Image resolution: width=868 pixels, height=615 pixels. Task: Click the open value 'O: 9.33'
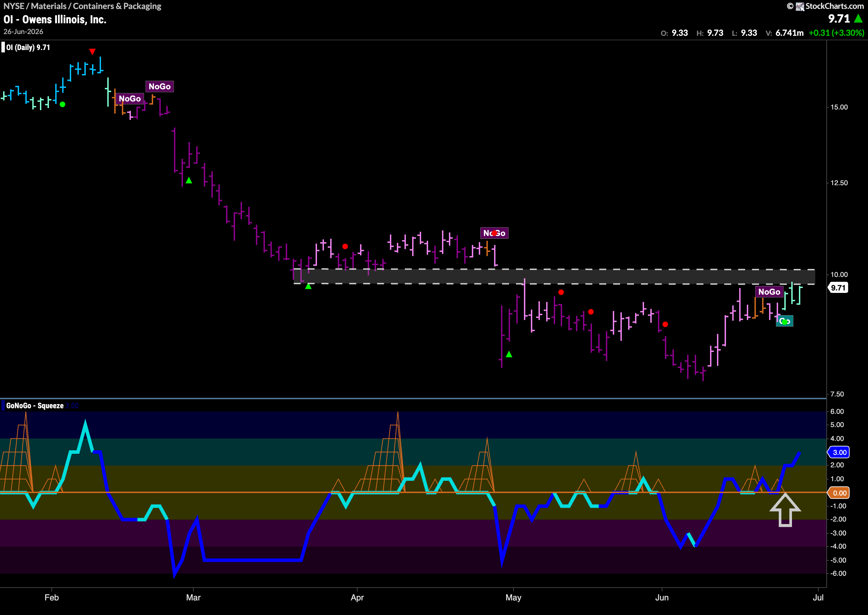[674, 33]
